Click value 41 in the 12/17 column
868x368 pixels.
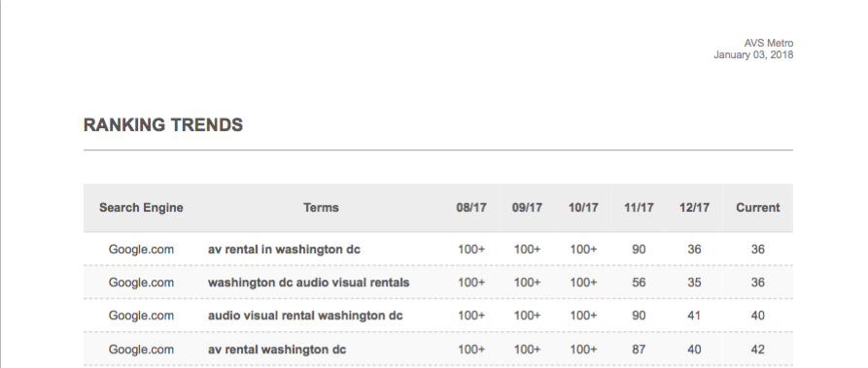pos(694,316)
